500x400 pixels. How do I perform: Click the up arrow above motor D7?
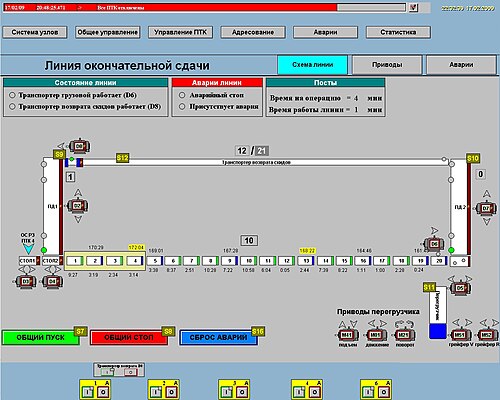pos(487,194)
